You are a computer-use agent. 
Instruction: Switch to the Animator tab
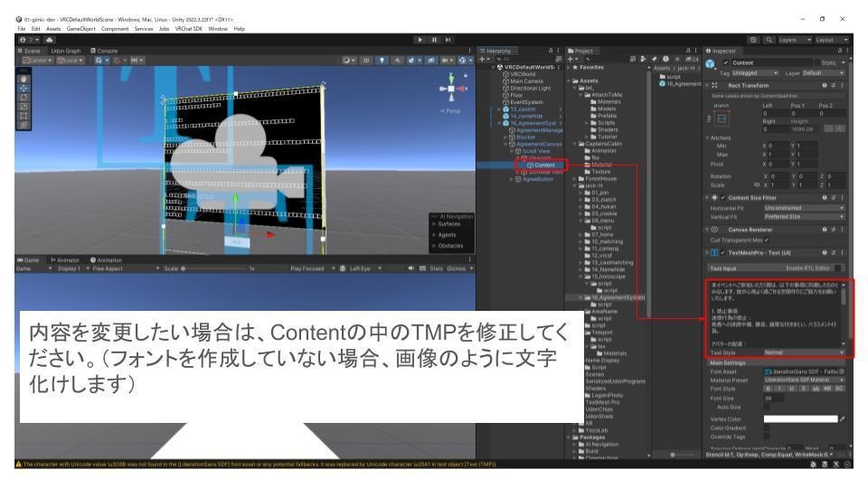(65, 260)
